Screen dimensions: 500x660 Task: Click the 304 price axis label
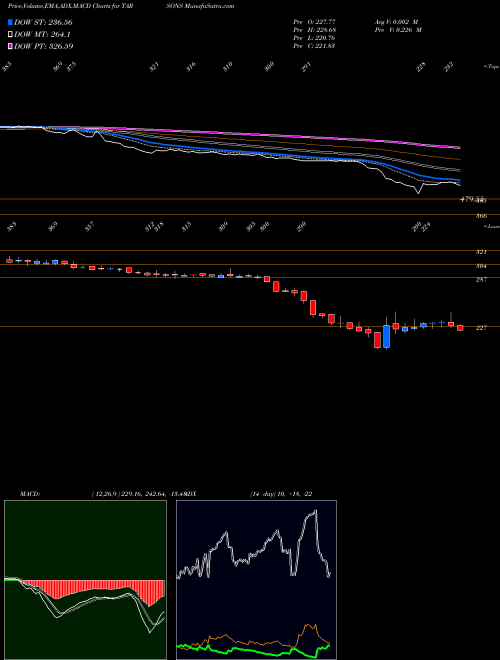tap(481, 266)
